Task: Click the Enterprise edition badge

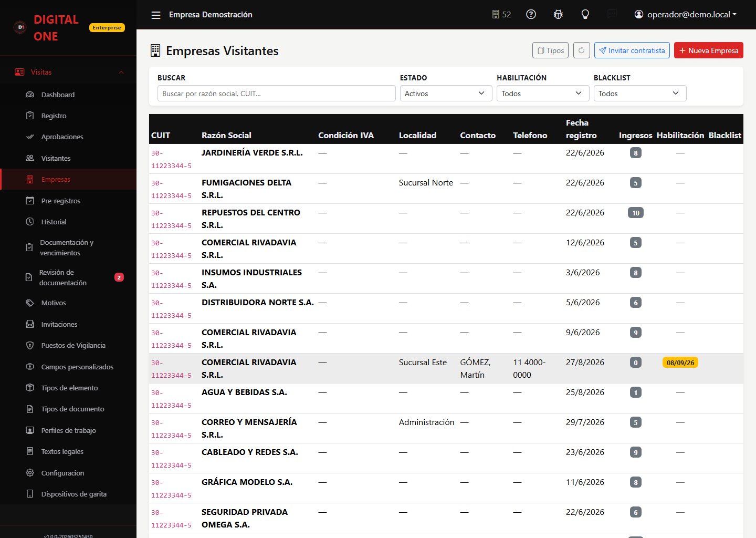Action: tap(107, 27)
